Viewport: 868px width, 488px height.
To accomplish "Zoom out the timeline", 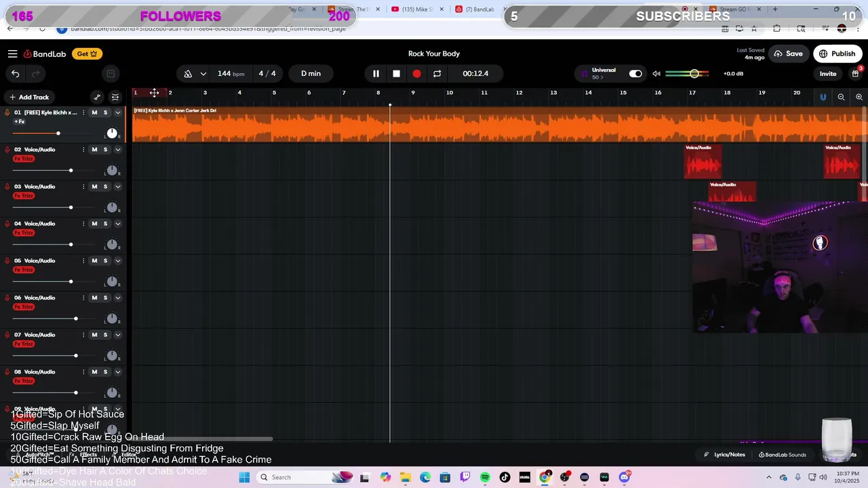I will [x=841, y=97].
